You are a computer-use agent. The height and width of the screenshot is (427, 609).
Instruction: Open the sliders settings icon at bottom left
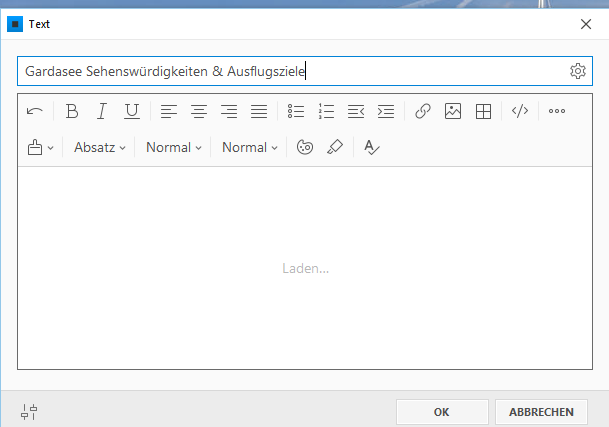pyautogui.click(x=29, y=412)
